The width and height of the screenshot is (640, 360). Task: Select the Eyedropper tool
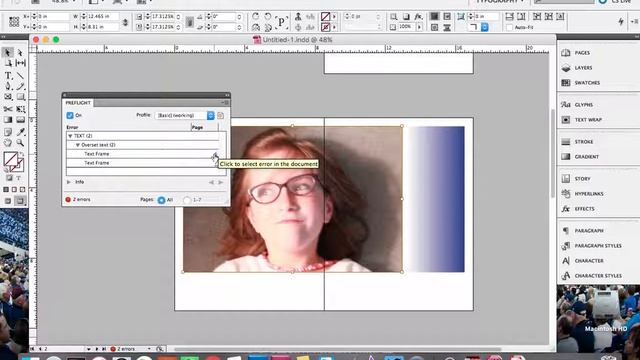pos(20,132)
